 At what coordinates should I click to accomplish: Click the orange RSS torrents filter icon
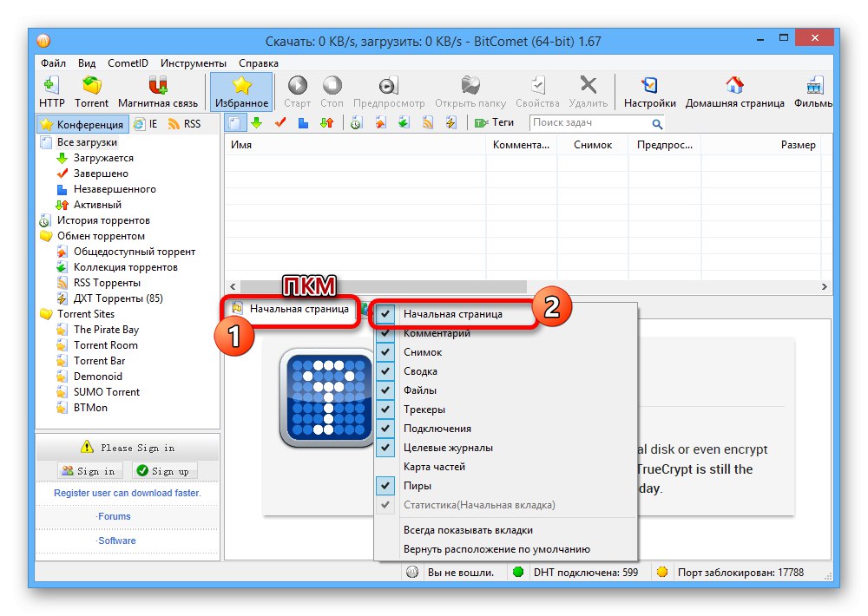coord(427,123)
